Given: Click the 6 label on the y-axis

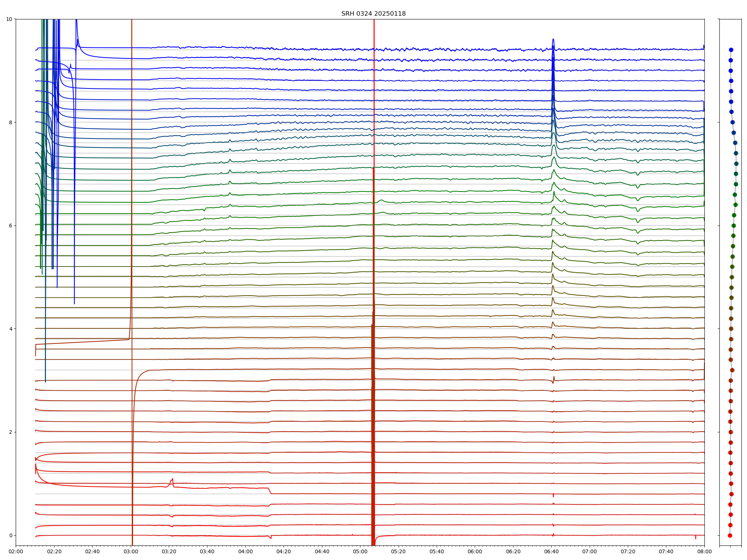Looking at the screenshot, I should pos(11,225).
